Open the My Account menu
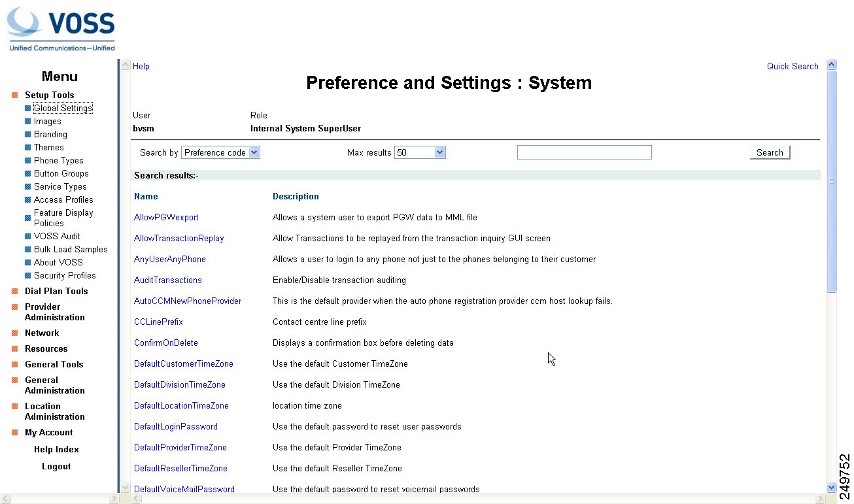Screen dimensions: 854x504 [x=49, y=432]
